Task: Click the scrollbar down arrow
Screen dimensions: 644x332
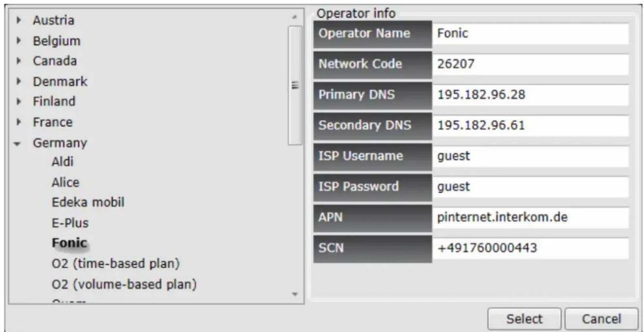Action: click(x=295, y=295)
